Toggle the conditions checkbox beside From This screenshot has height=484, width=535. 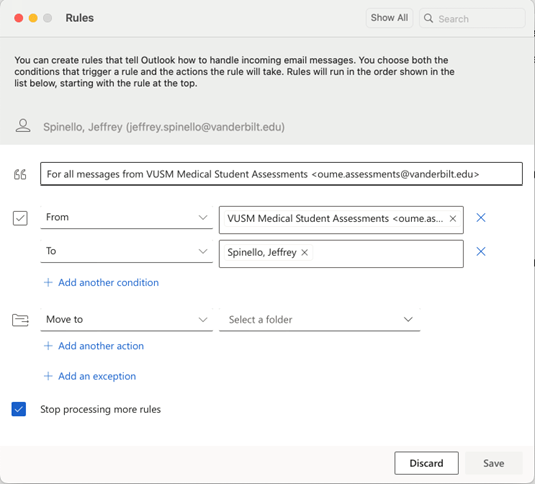tap(20, 218)
